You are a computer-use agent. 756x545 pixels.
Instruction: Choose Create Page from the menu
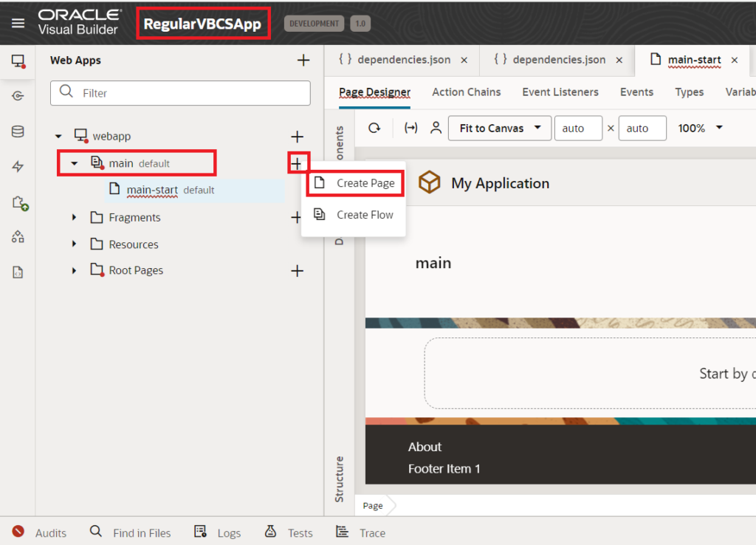(x=365, y=182)
